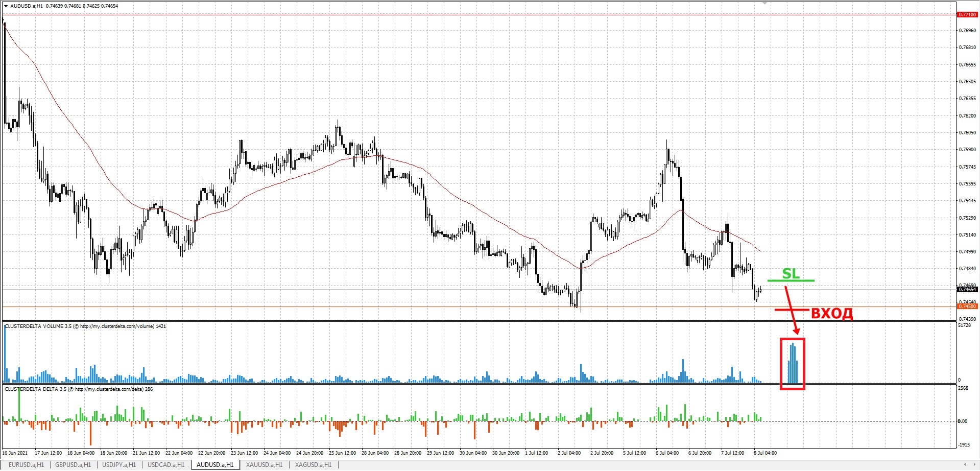Image resolution: width=980 pixels, height=471 pixels.
Task: Click the red 0.77100 price level label
Action: point(967,15)
